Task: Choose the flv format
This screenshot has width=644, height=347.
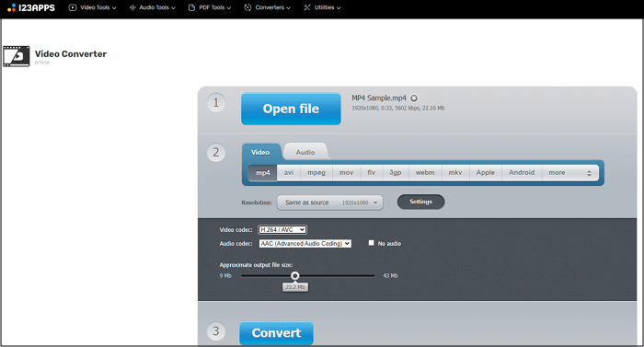Action: tap(372, 173)
